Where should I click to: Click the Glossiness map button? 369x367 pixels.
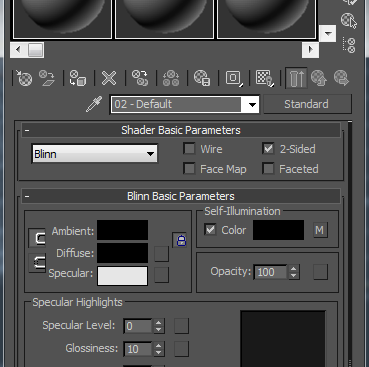coord(181,349)
